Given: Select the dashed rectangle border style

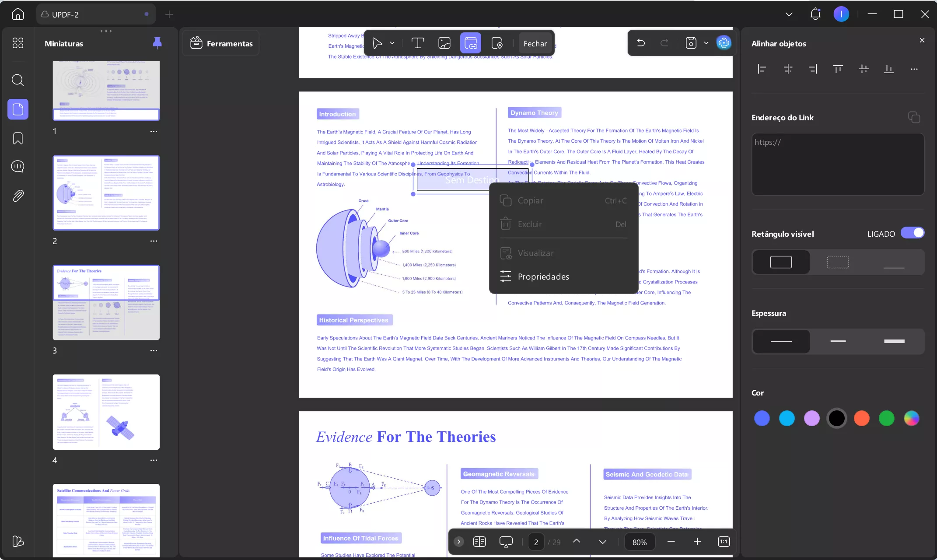Looking at the screenshot, I should click(838, 262).
